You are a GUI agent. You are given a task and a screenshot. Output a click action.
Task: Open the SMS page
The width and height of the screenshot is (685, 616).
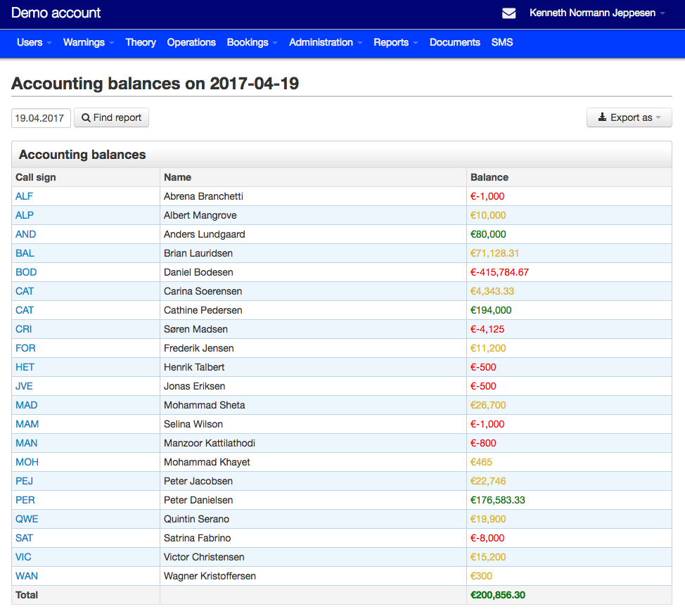pos(502,42)
